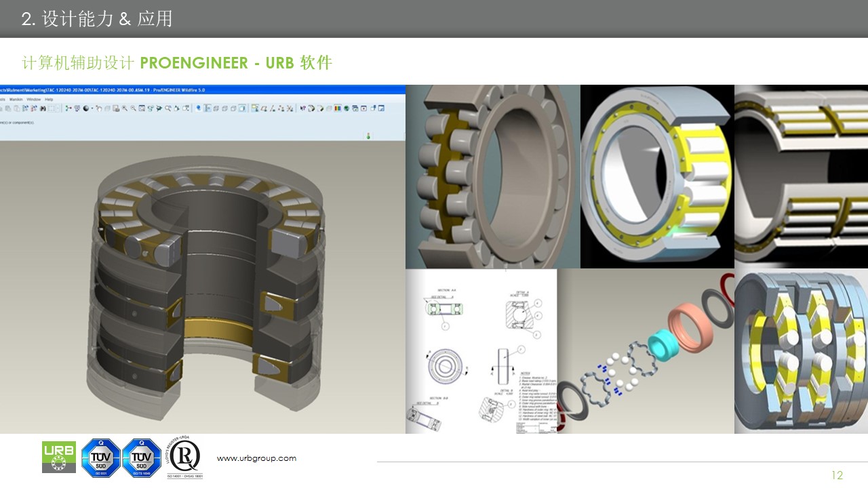The image size is (868, 488).
Task: Click the zoom in magnifier icon
Action: coord(125,108)
